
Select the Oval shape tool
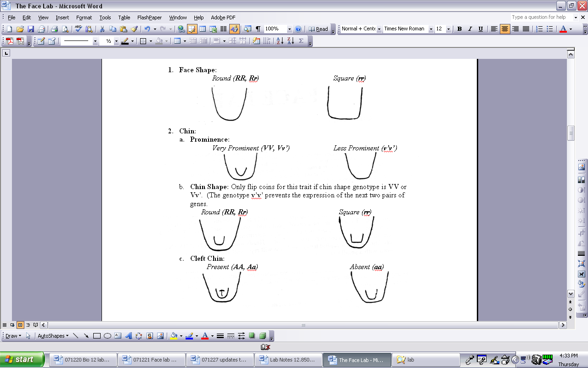[107, 336]
